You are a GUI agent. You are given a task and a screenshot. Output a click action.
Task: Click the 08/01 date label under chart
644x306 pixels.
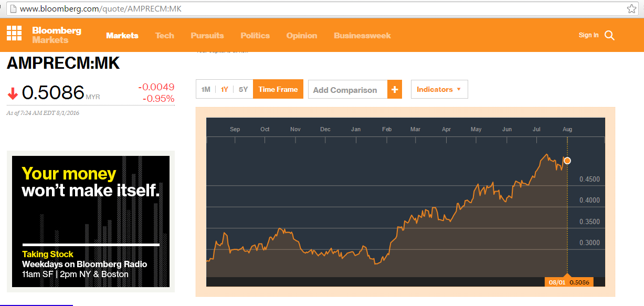(556, 282)
